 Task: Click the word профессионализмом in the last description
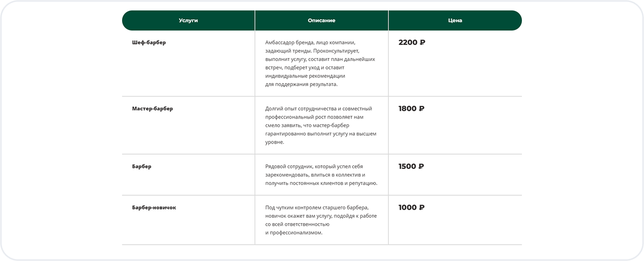296,232
